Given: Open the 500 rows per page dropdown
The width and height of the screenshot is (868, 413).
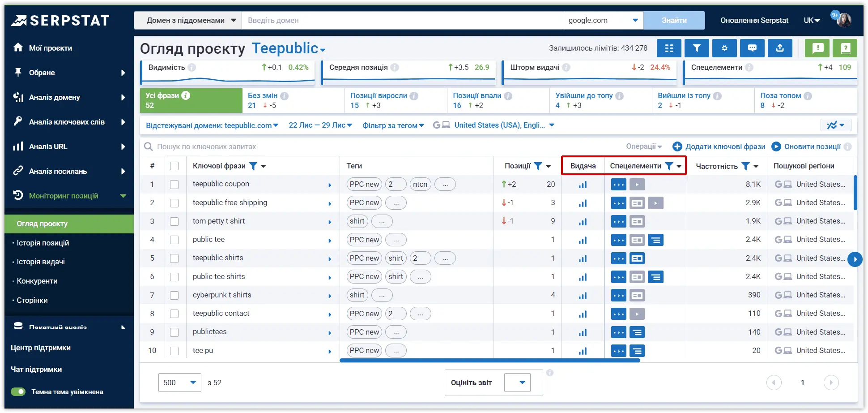Looking at the screenshot, I should click(x=179, y=383).
